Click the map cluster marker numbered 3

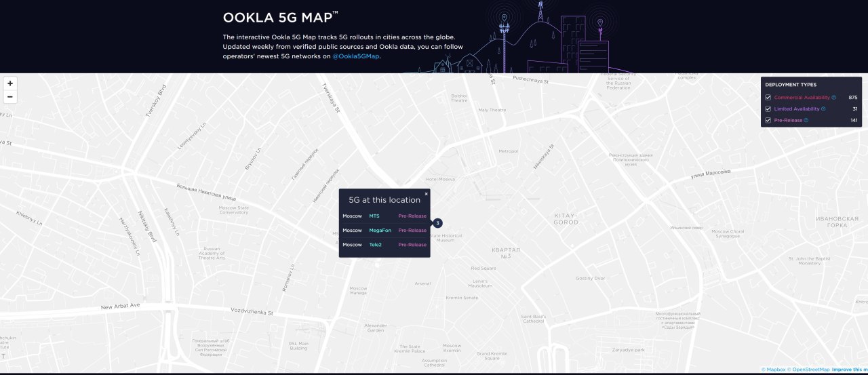438,223
